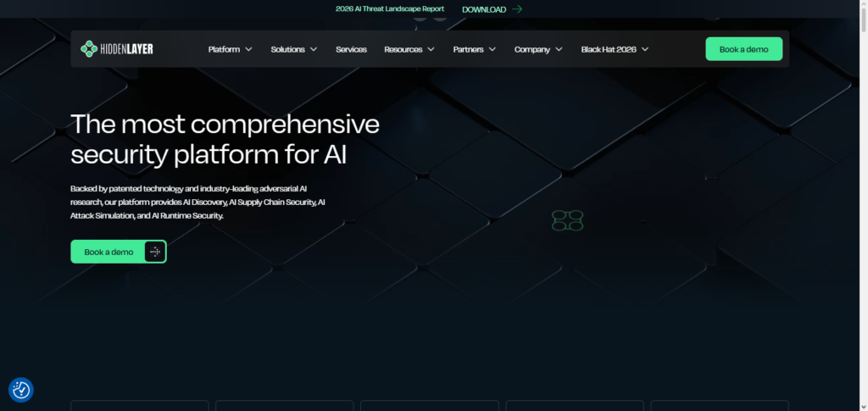Click the HiddenLayer logo in navbar
The image size is (868, 411).
point(117,48)
